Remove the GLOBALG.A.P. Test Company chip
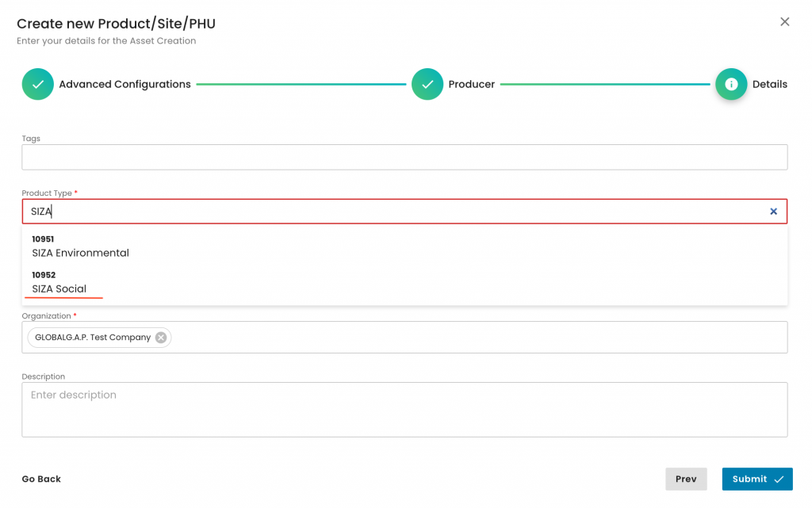Screen dimensions: 812x508 coord(161,338)
